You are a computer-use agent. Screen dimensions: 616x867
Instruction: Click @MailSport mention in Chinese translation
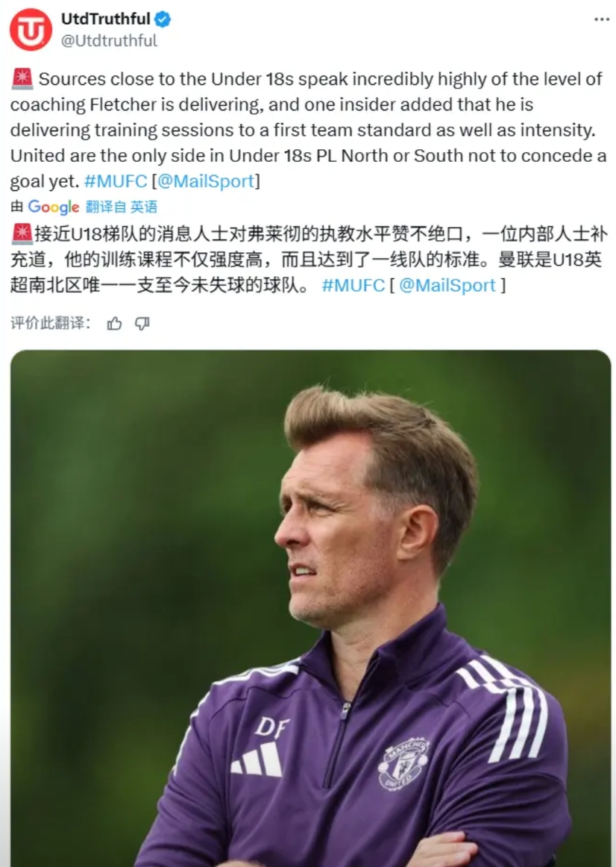(447, 285)
